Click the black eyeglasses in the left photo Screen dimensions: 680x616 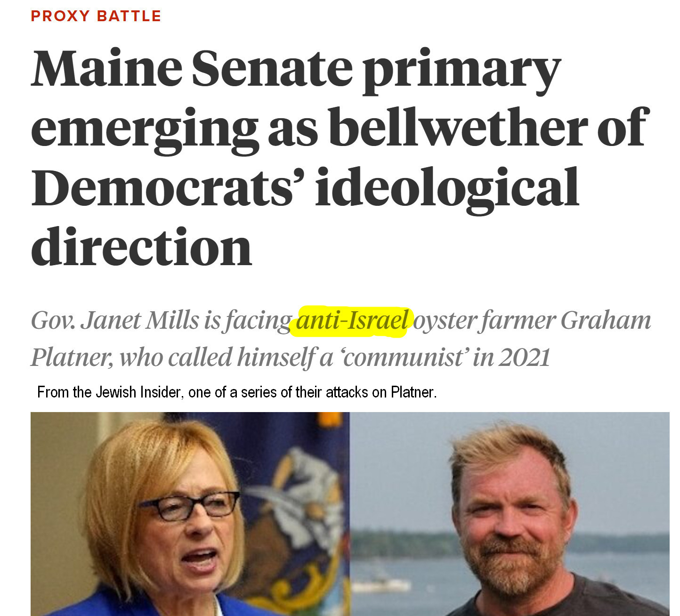[x=189, y=505]
